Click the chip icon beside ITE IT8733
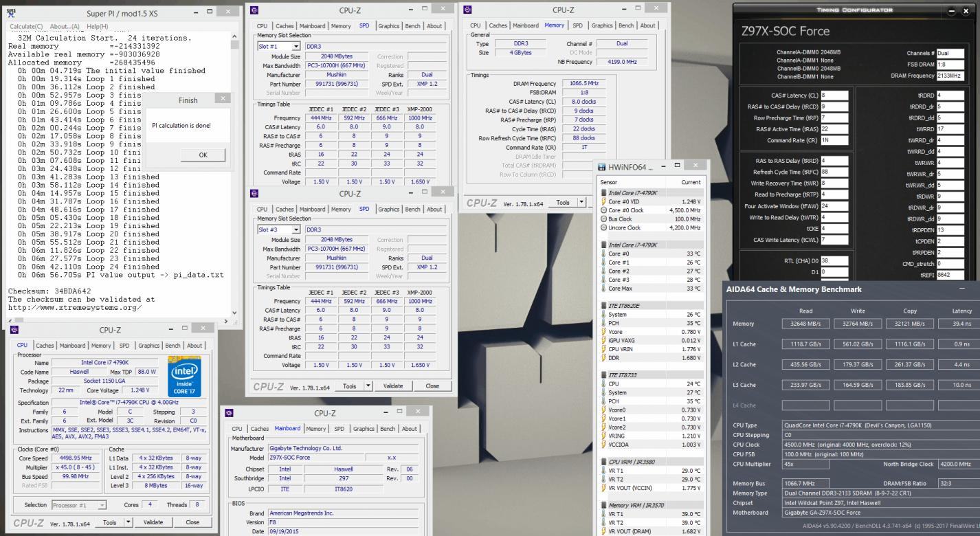Viewport: 980px width, 536px height. coord(603,375)
